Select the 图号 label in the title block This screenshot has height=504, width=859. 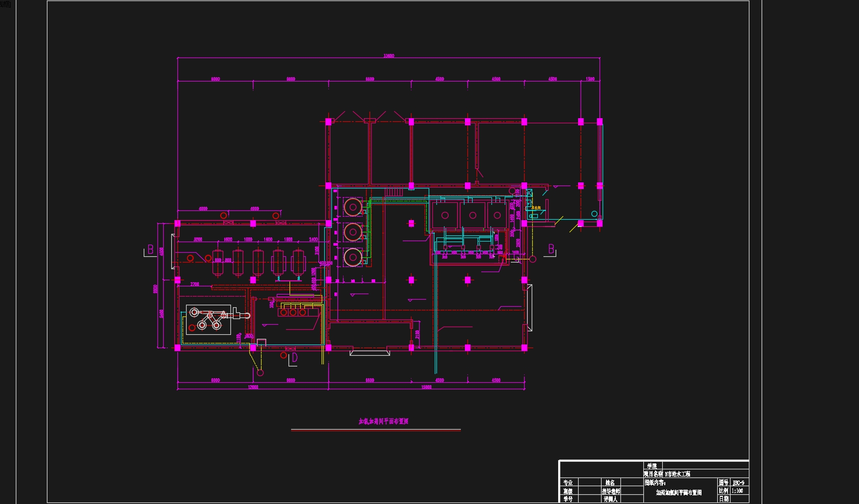coord(724,482)
